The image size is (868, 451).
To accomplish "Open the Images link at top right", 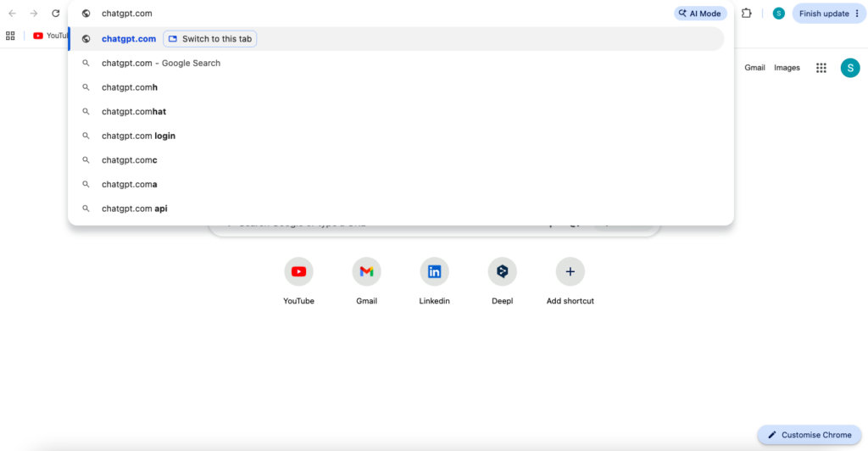I will (787, 68).
